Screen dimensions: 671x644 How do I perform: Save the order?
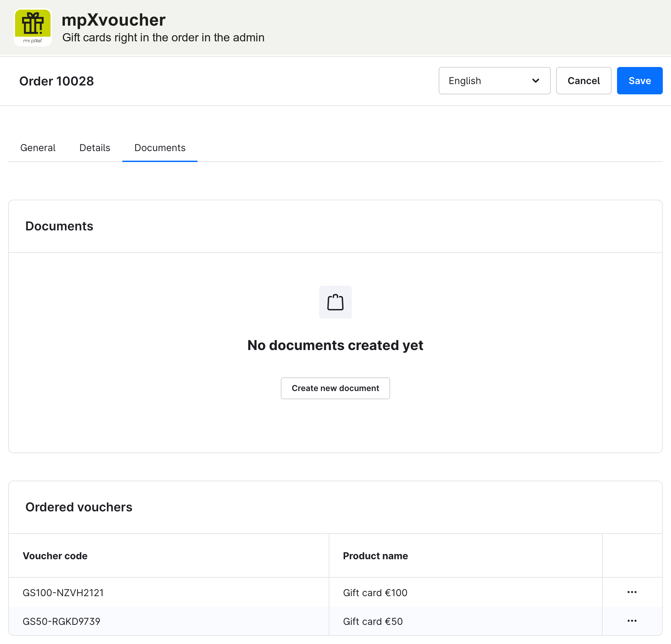click(x=640, y=81)
